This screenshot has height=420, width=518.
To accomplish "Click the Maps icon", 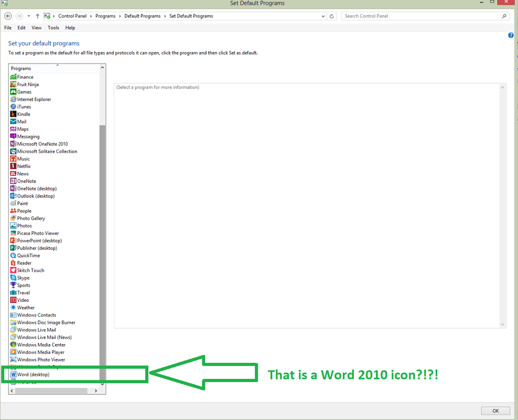I will (x=13, y=129).
